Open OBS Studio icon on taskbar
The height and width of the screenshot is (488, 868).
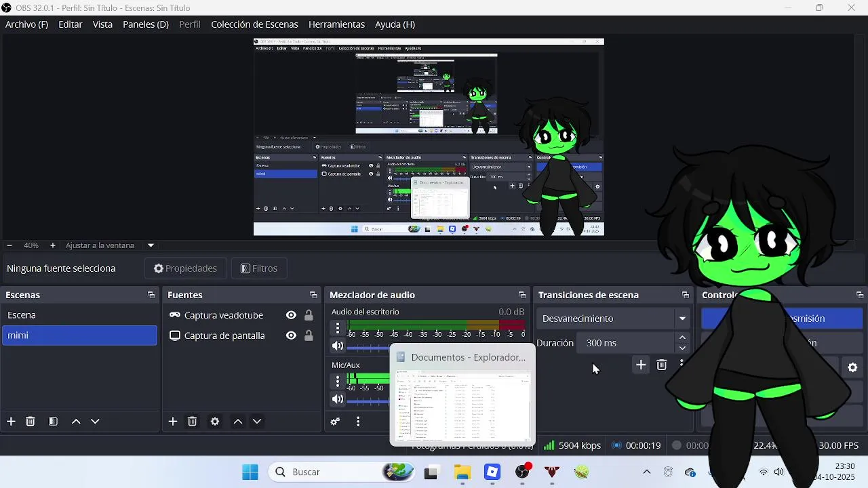522,472
